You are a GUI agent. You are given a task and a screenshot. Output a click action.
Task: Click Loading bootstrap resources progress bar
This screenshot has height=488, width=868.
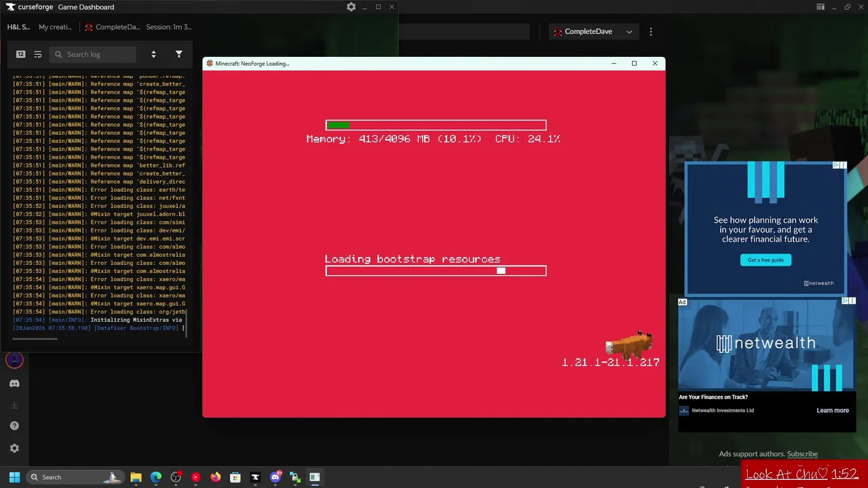click(436, 270)
